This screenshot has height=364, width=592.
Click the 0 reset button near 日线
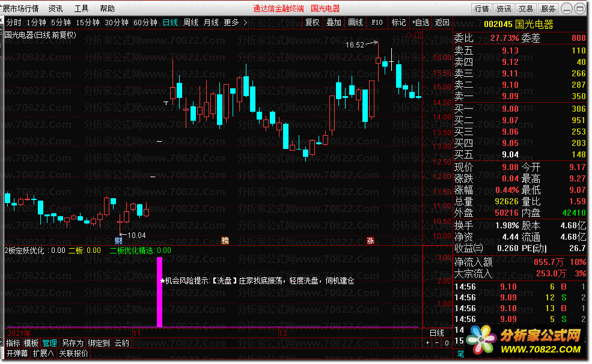[x=447, y=343]
